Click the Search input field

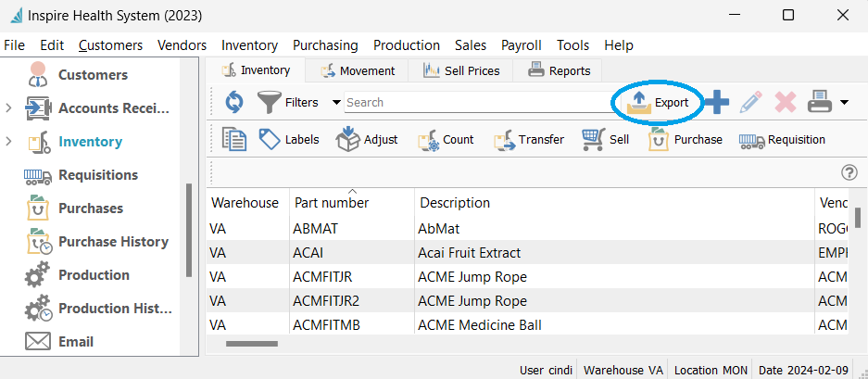477,103
